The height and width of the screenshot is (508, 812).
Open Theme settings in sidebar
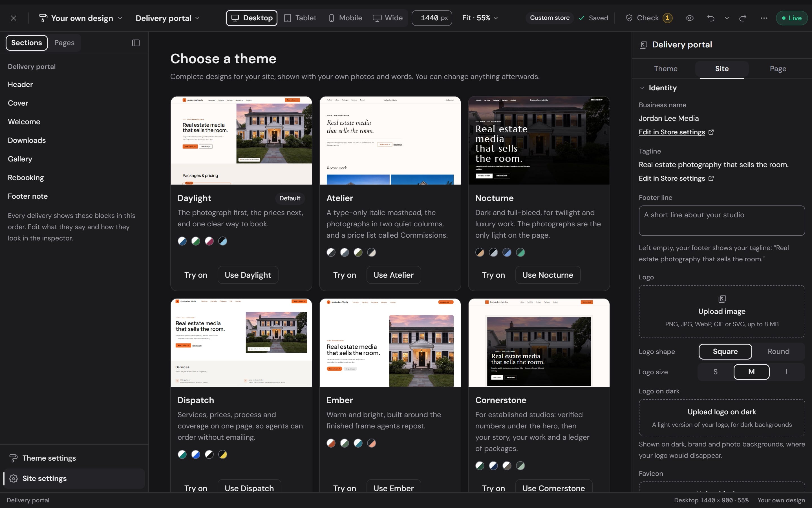pyautogui.click(x=74, y=458)
